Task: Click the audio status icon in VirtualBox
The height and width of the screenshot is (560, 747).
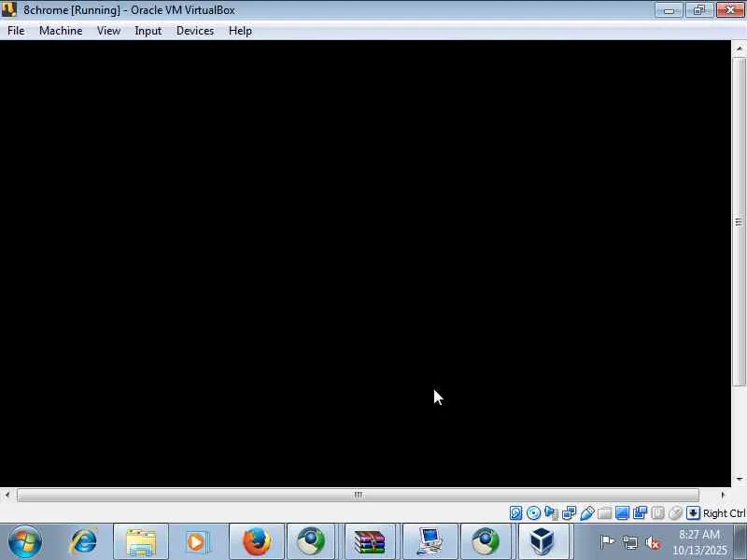Action: (551, 512)
